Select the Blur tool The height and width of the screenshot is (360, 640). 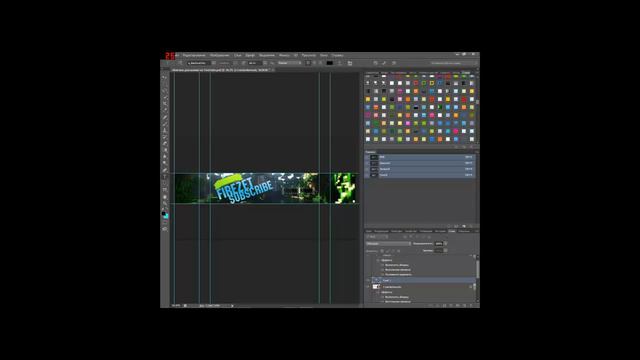click(x=165, y=157)
